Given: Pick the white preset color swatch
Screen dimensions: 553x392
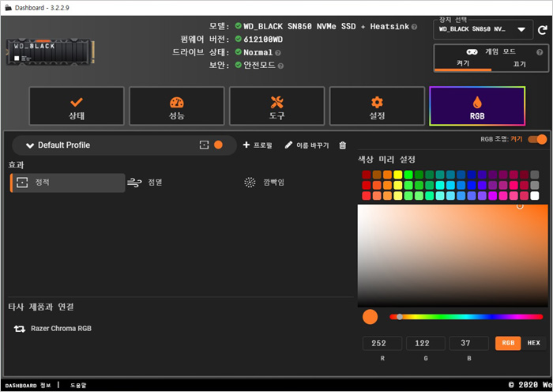Looking at the screenshot, I should 535,196.
